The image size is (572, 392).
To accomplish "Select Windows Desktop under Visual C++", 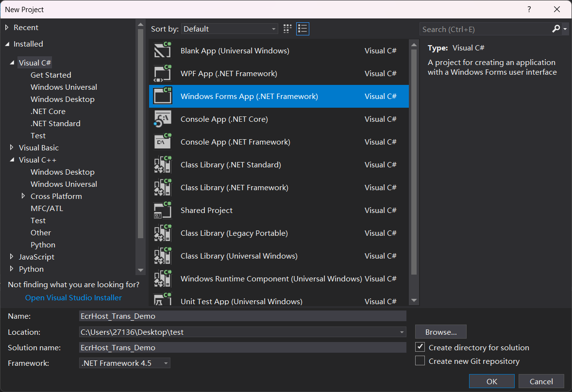I will (x=62, y=172).
